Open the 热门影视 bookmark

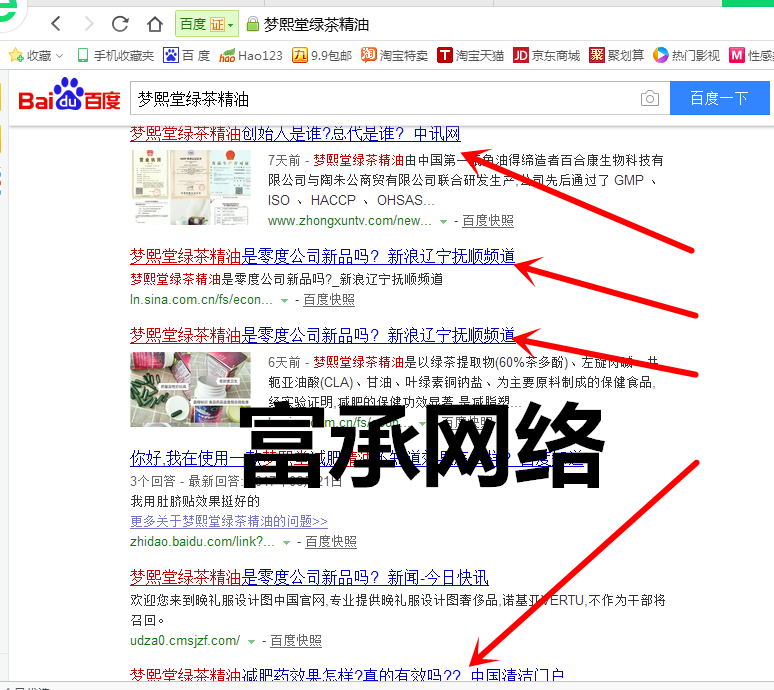[x=686, y=55]
